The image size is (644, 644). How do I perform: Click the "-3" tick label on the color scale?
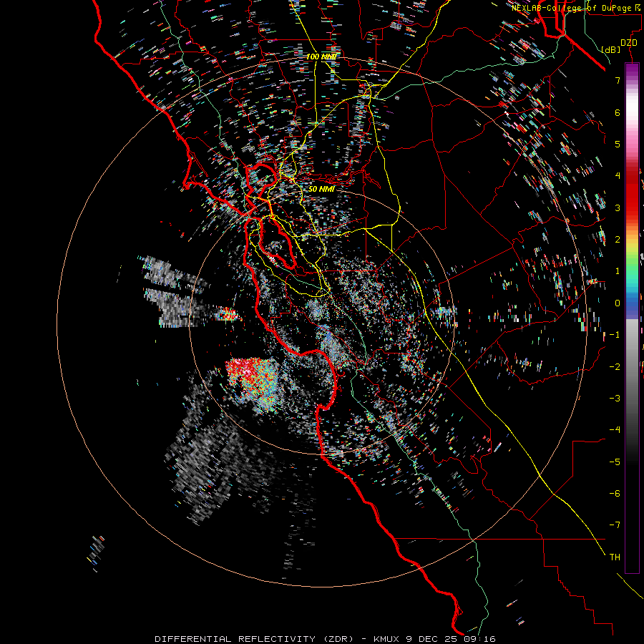point(615,399)
